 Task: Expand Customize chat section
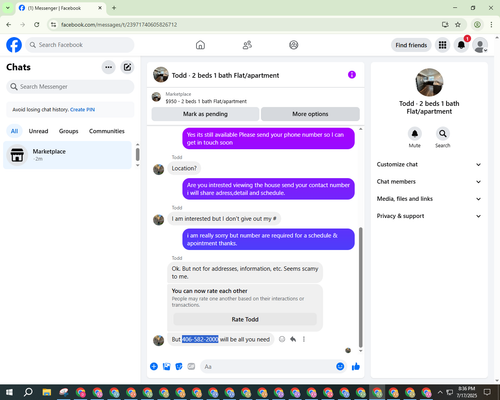[429, 164]
